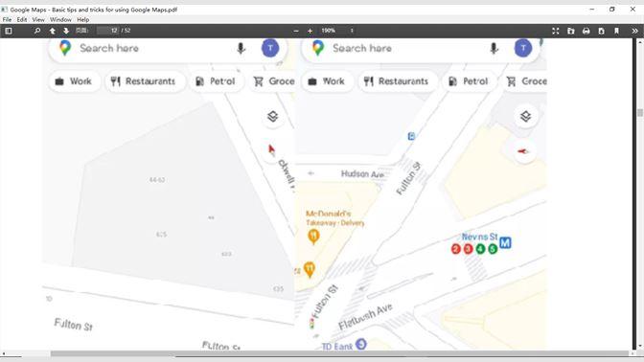Click the left map's Search here box
644x362 pixels.
pos(168,49)
